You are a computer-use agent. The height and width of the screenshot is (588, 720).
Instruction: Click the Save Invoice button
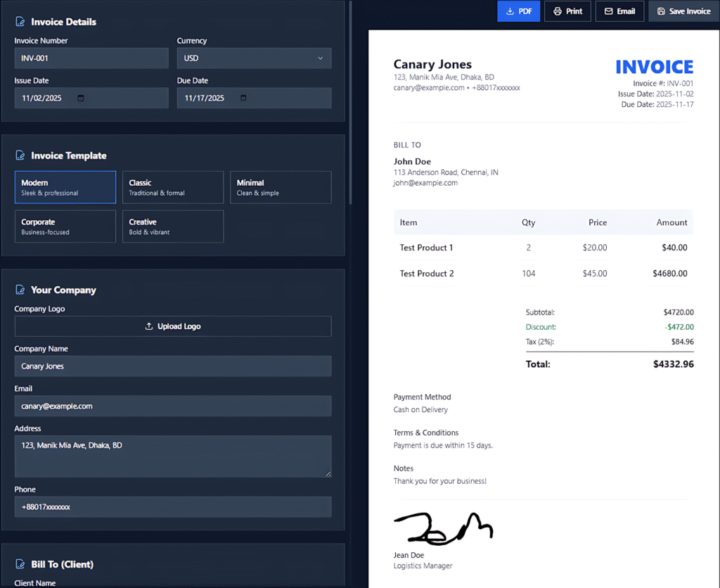[x=683, y=11]
